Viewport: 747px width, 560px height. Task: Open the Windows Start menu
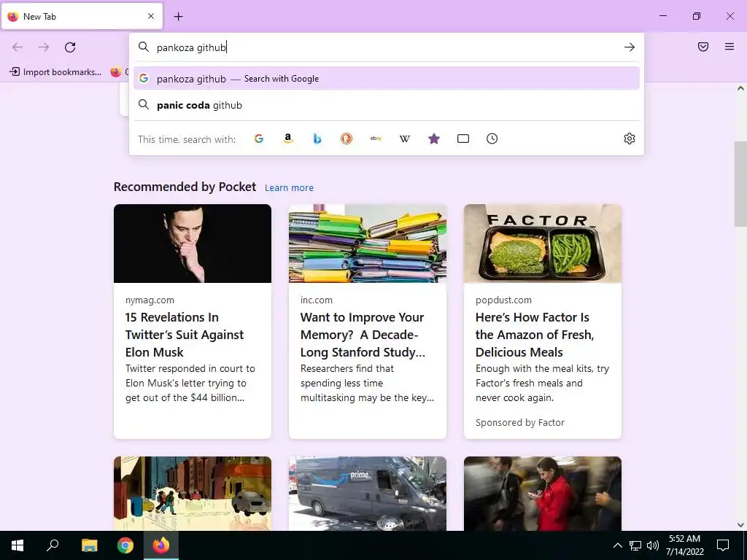(18, 545)
